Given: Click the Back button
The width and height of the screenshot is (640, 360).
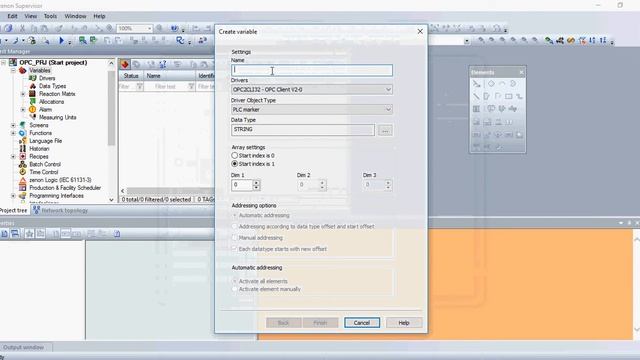Looking at the screenshot, I should (x=283, y=322).
